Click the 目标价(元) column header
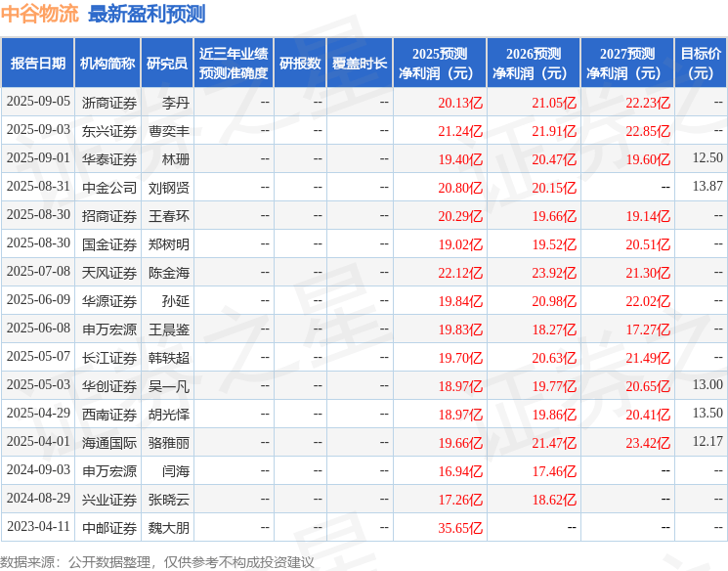This screenshot has height=571, width=728. tap(701, 64)
